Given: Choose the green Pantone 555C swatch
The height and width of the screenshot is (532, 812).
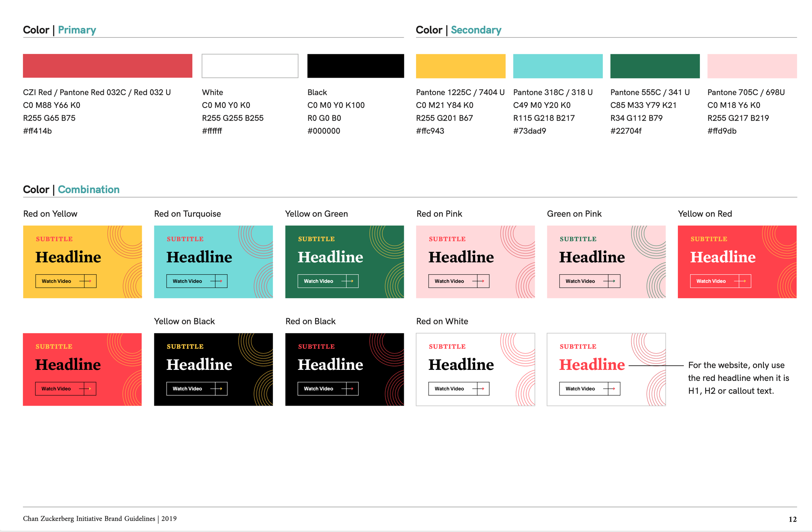Looking at the screenshot, I should [x=655, y=66].
